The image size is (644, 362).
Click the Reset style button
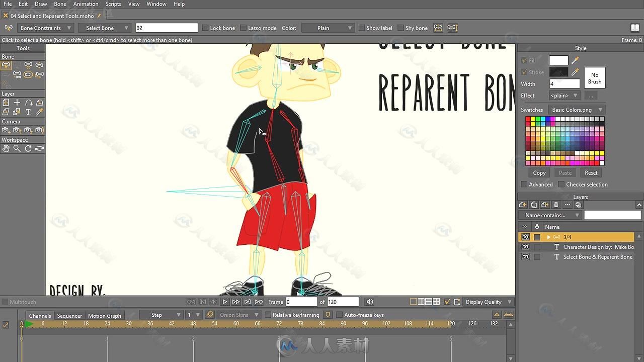point(591,172)
